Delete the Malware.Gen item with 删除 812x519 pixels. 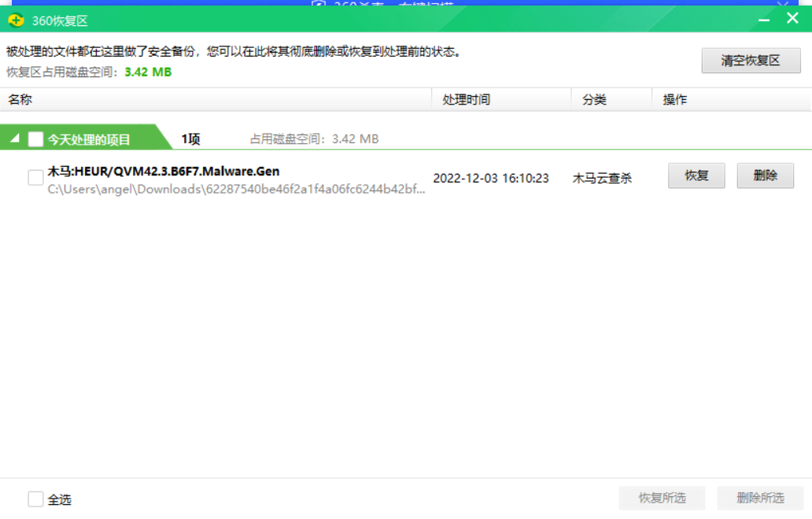pos(765,175)
